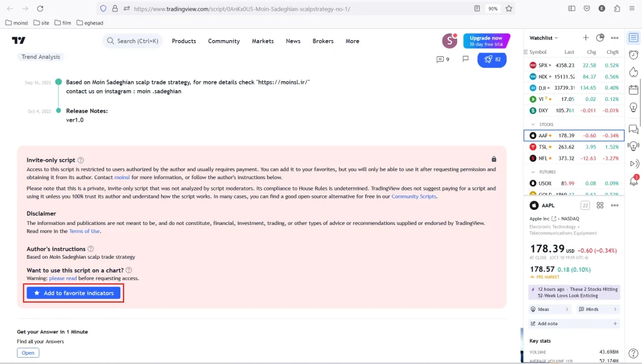642x364 pixels.
Task: Click the Search (Ctrl+K) field
Action: pyautogui.click(x=133, y=41)
